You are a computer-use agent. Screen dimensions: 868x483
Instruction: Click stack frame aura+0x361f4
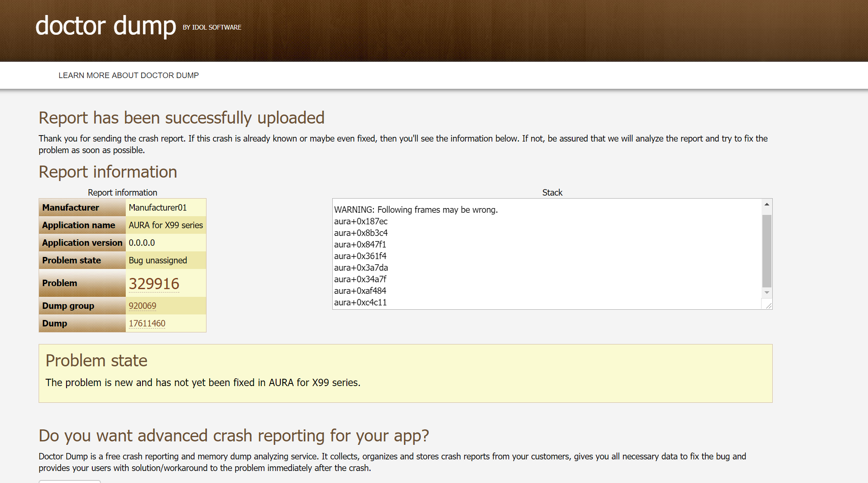(x=360, y=256)
